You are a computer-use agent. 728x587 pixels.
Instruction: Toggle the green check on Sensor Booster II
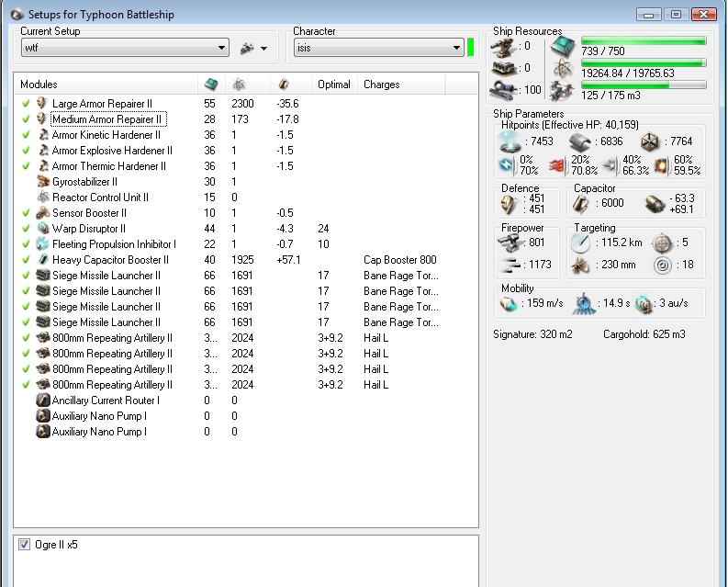26,213
